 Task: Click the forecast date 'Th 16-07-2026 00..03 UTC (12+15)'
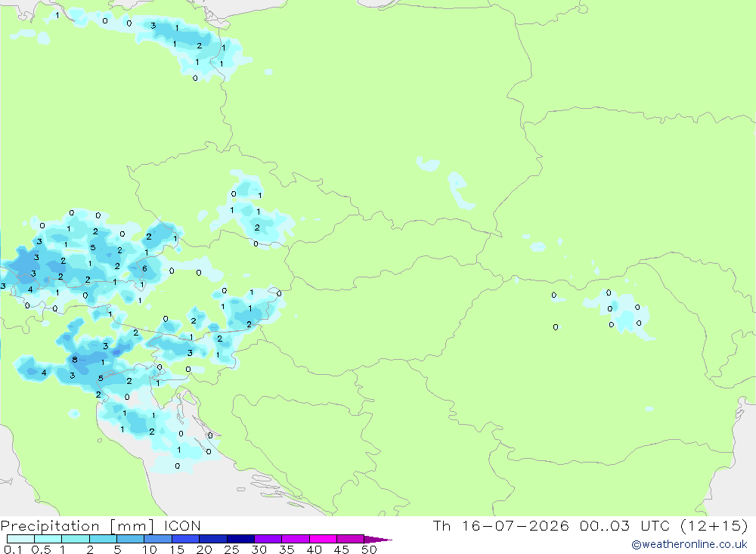tap(590, 525)
